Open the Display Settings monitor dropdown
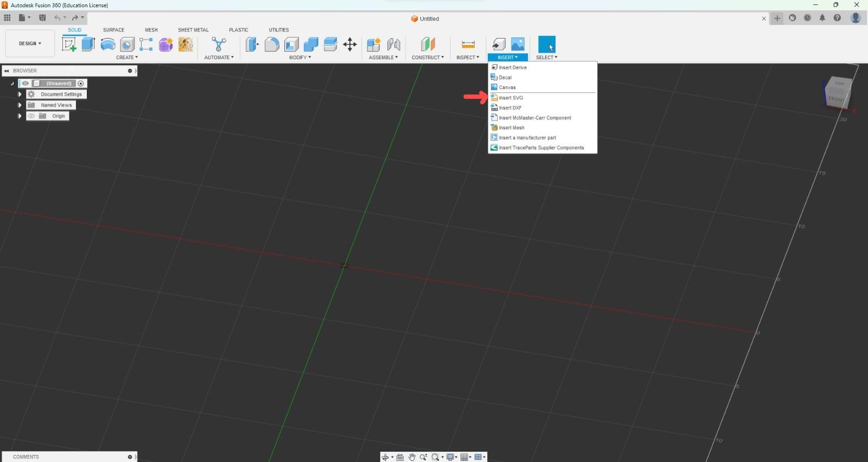The image size is (868, 462). (x=451, y=457)
